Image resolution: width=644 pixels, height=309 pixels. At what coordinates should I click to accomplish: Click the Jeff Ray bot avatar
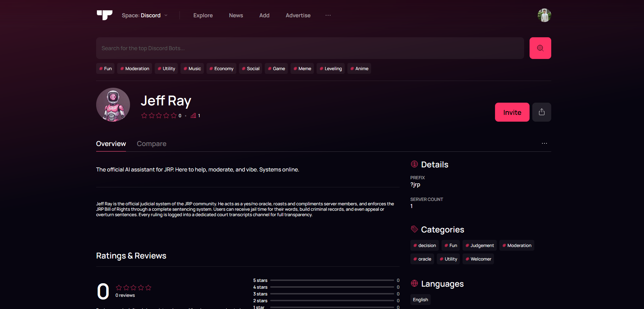(x=113, y=105)
